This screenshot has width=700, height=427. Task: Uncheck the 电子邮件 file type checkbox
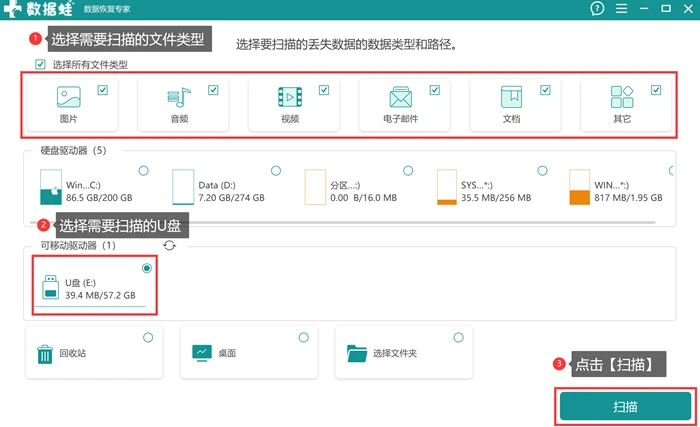point(435,90)
